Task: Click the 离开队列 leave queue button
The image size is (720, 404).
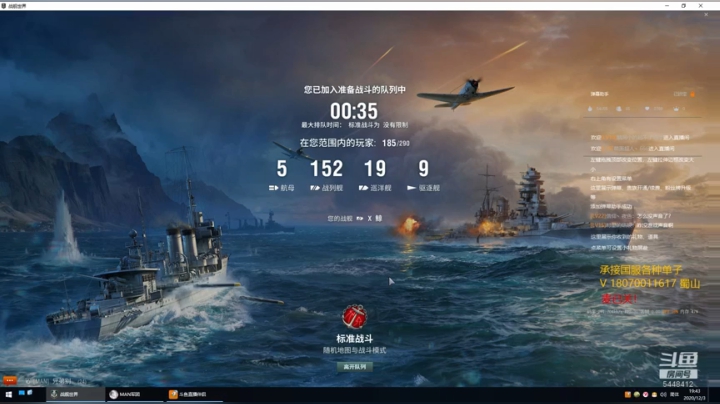Action: pos(354,367)
